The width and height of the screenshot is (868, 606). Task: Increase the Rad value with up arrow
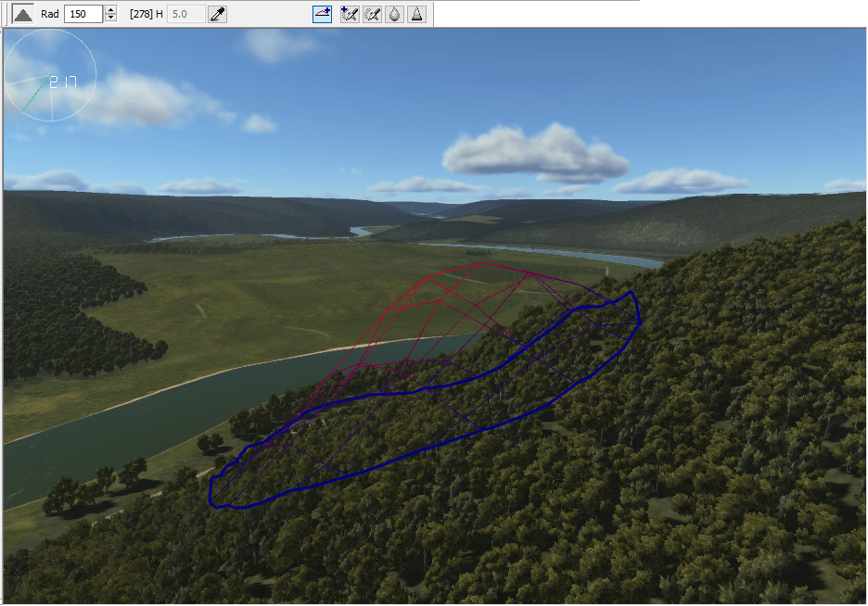coord(111,10)
